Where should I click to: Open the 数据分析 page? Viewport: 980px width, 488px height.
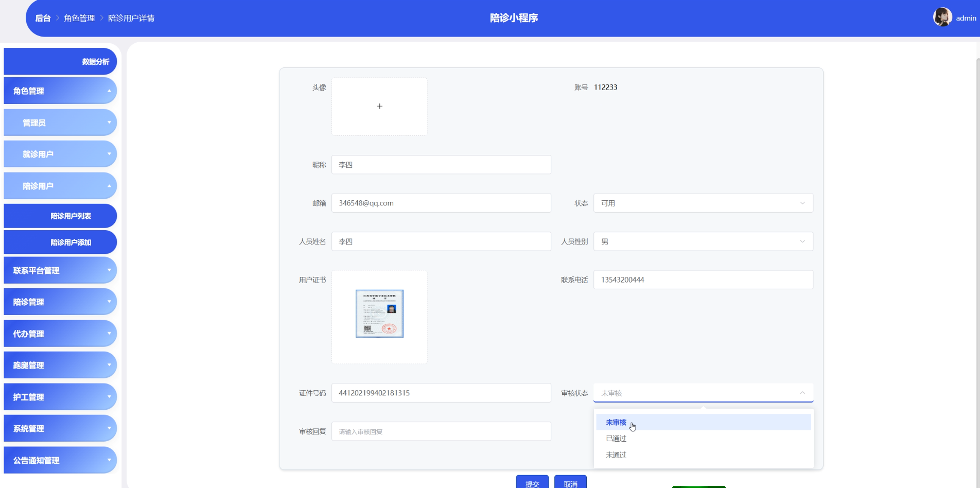click(x=60, y=61)
